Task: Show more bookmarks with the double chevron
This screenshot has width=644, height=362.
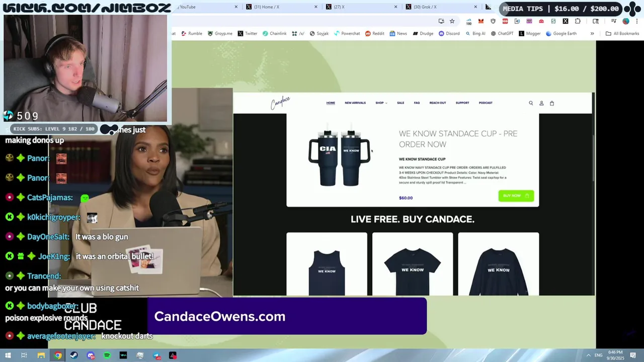Action: pos(592,34)
